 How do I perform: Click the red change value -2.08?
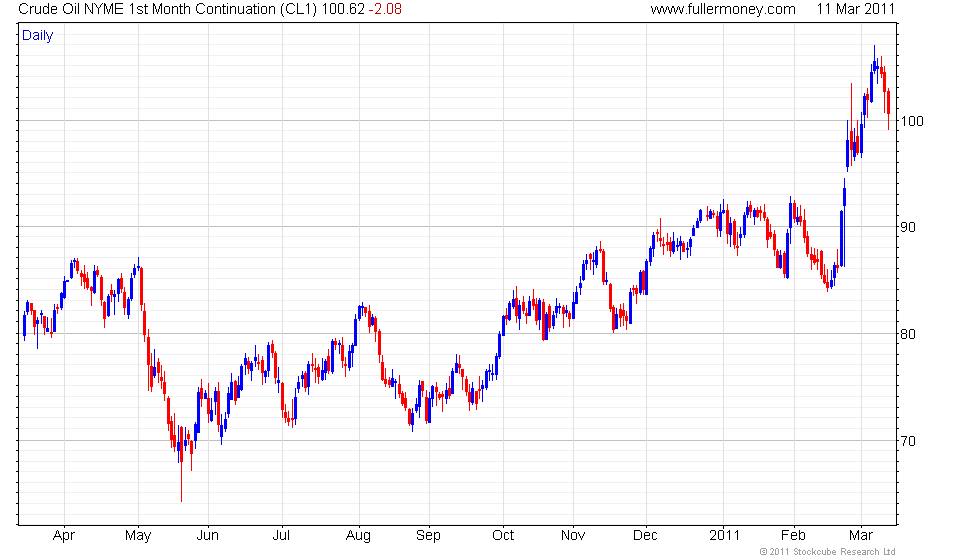click(x=385, y=9)
